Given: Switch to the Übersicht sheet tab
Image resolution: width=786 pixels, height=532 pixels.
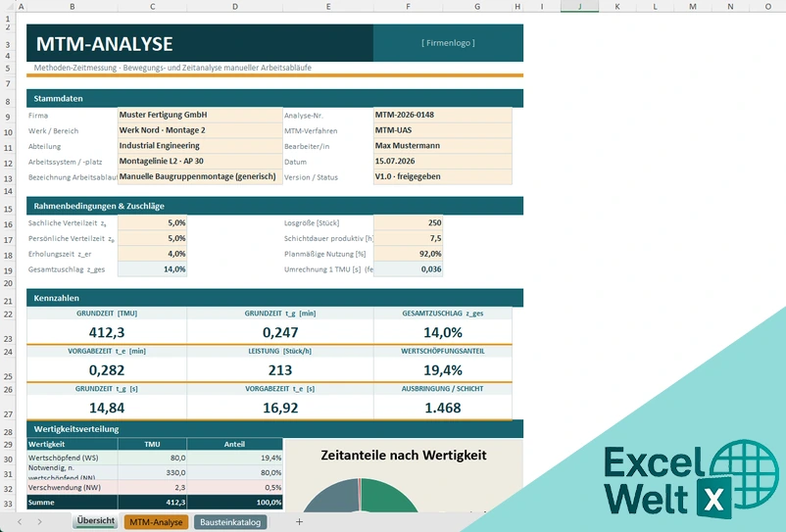Looking at the screenshot, I should coord(95,521).
